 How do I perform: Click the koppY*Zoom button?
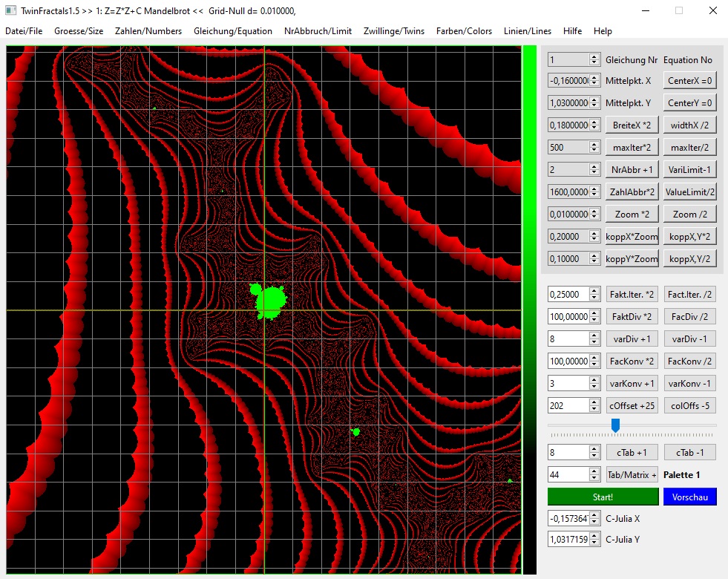[x=632, y=259]
